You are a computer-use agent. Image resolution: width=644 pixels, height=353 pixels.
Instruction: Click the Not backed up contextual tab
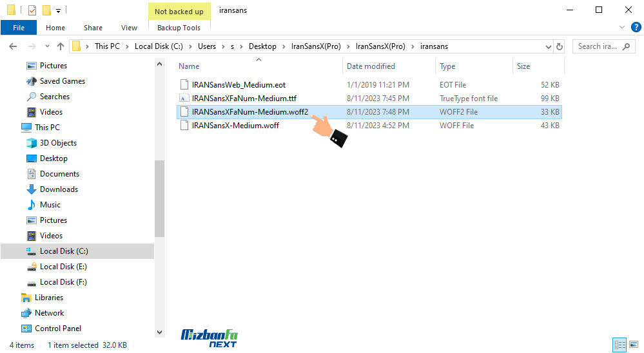tap(179, 12)
